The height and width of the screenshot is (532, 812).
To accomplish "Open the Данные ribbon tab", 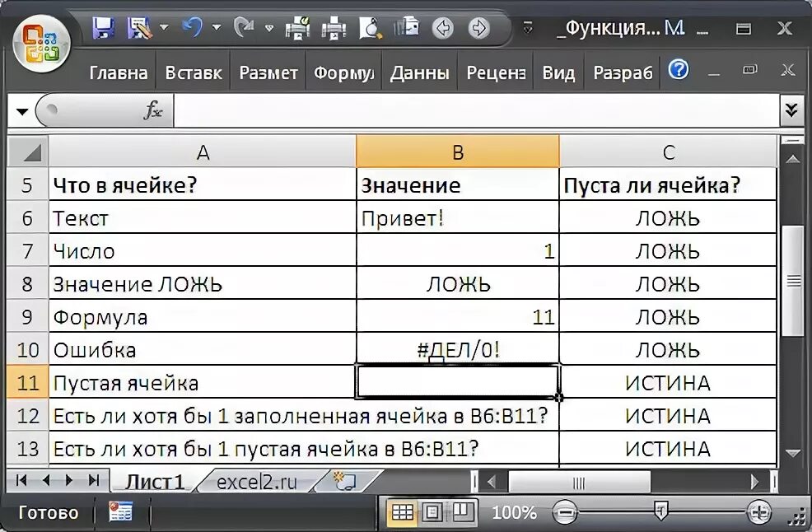I will click(419, 73).
